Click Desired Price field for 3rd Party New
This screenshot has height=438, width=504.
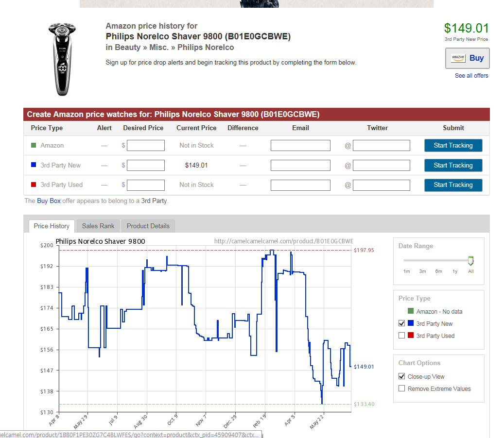[146, 166]
